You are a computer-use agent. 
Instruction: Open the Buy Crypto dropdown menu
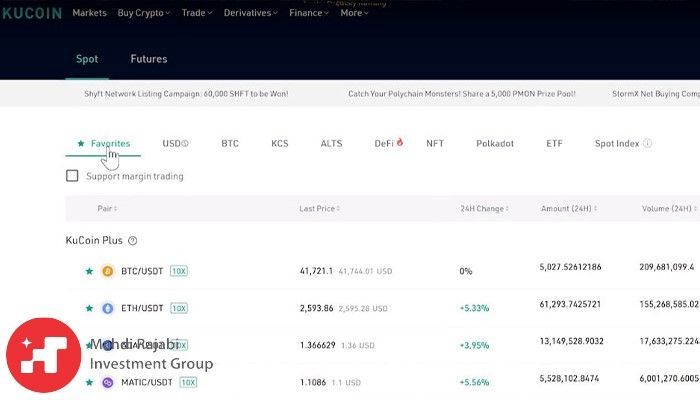[x=143, y=13]
